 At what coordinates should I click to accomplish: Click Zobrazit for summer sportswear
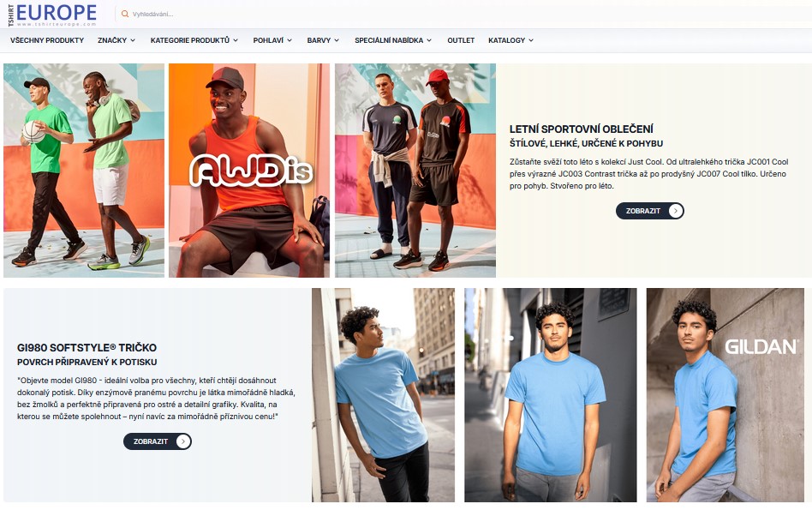650,211
